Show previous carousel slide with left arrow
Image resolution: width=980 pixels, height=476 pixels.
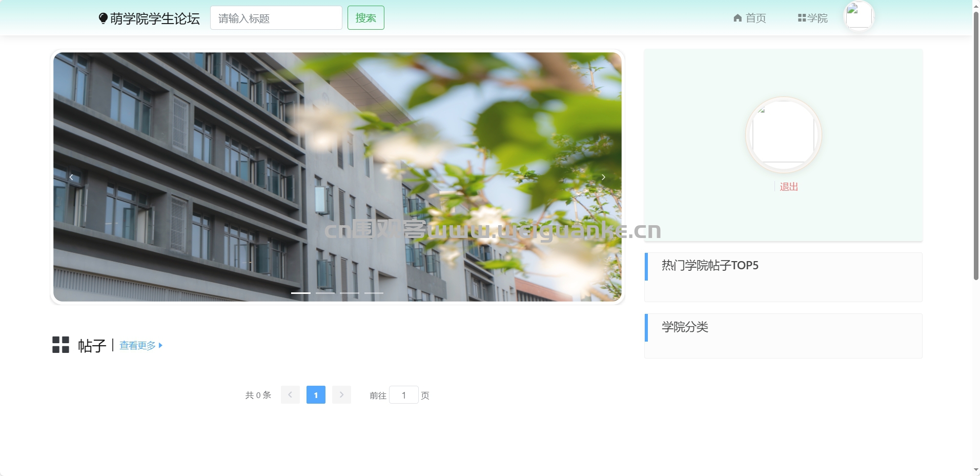pyautogui.click(x=71, y=177)
